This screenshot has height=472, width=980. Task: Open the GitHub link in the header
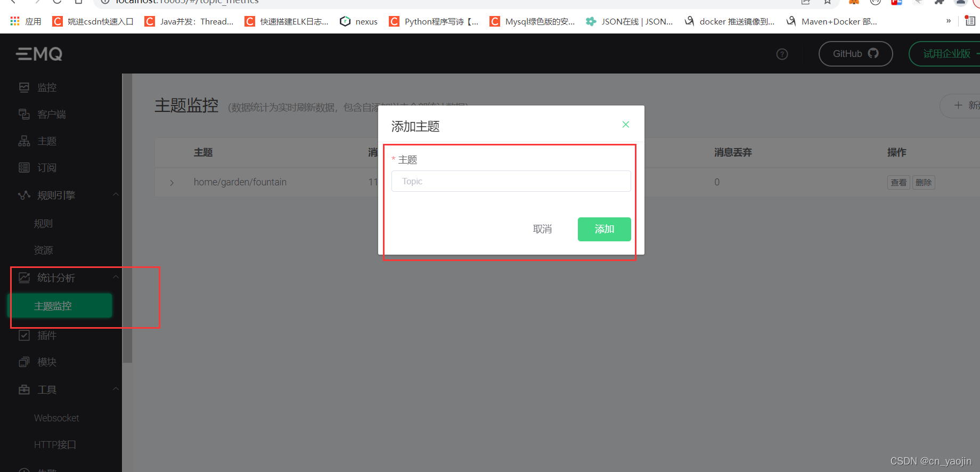point(855,54)
